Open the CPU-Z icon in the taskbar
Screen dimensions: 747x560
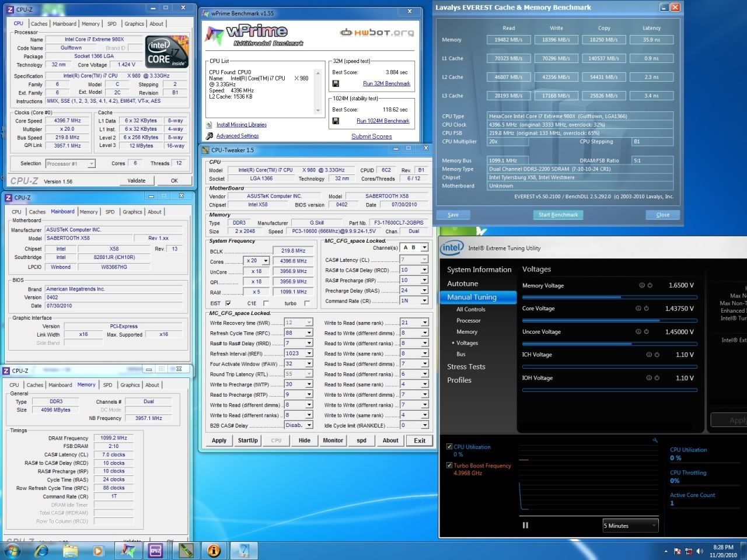click(x=156, y=550)
